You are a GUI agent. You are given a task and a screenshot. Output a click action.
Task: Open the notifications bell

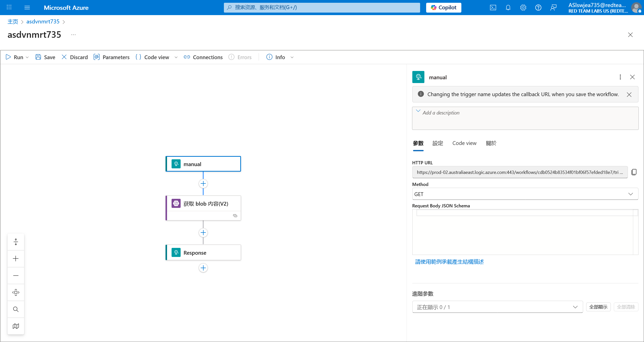[x=508, y=8]
